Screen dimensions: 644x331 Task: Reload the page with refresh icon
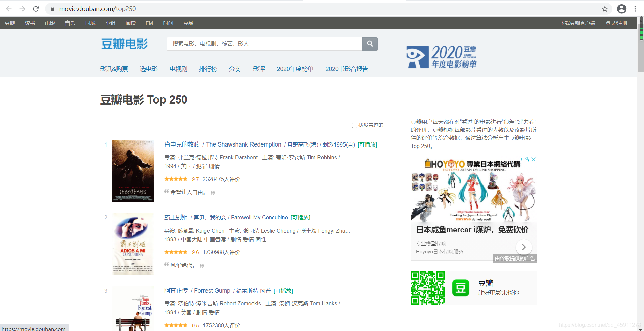click(36, 9)
